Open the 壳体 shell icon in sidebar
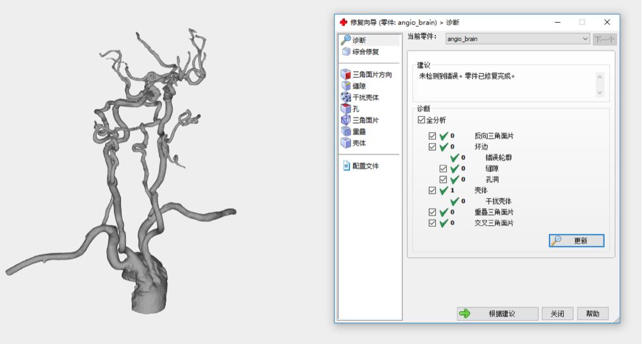The height and width of the screenshot is (344, 644). (x=346, y=143)
